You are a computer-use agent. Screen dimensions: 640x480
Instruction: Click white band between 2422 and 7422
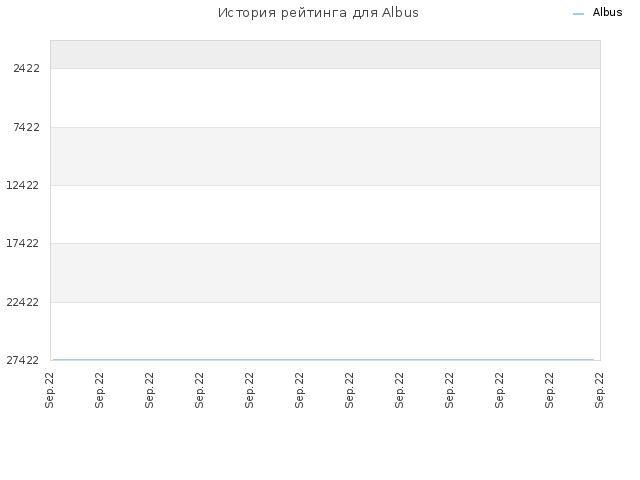325,98
